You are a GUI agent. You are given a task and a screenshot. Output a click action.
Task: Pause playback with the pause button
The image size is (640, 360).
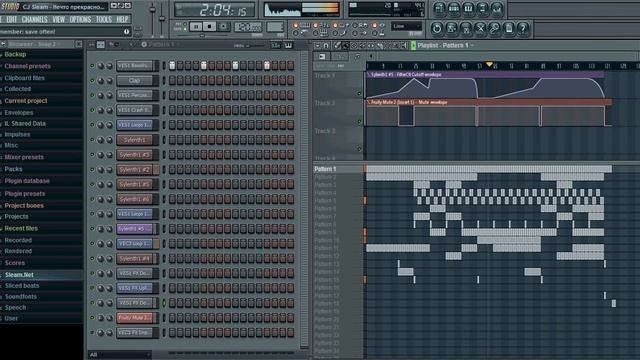(x=196, y=27)
